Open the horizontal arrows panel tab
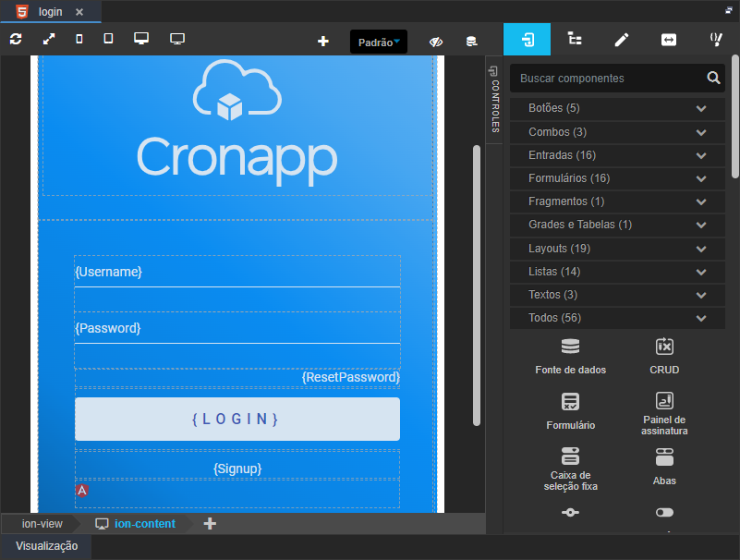The height and width of the screenshot is (560, 740). (x=669, y=39)
